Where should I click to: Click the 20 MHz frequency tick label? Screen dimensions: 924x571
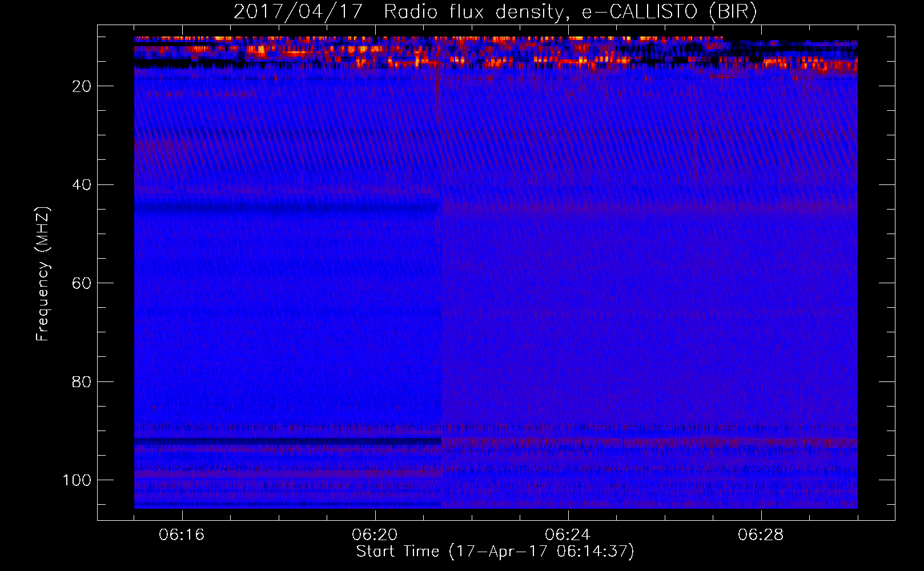point(82,86)
